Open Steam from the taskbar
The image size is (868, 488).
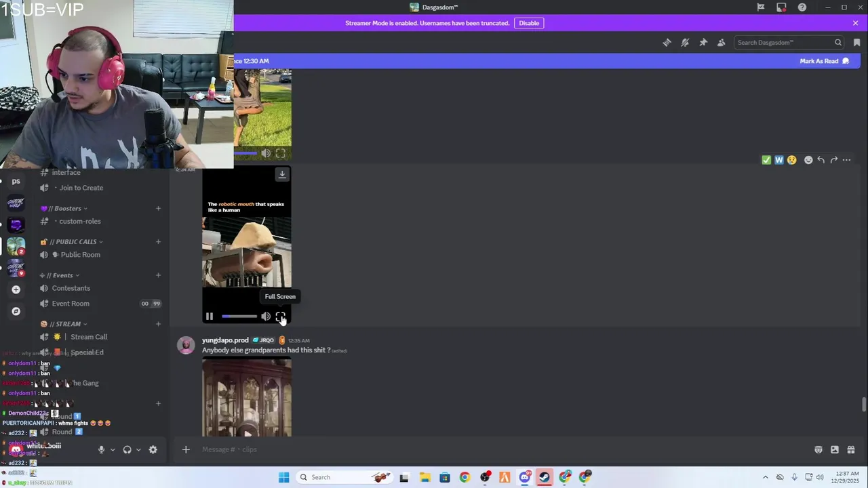coord(545,477)
